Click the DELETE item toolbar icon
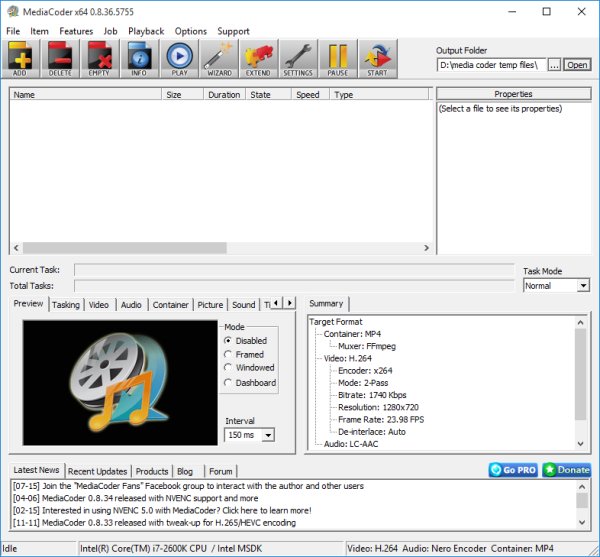Image resolution: width=600 pixels, height=557 pixels. click(x=60, y=59)
